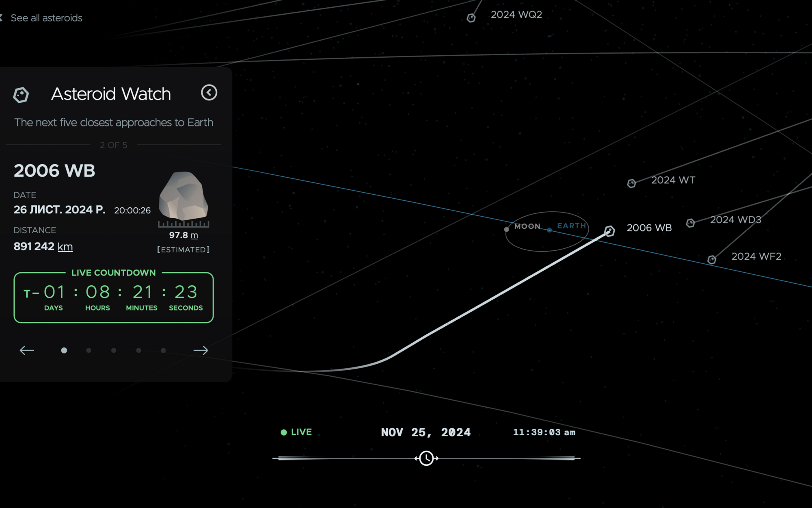Go to the next asteroid with right arrow
This screenshot has width=812, height=508.
[201, 350]
